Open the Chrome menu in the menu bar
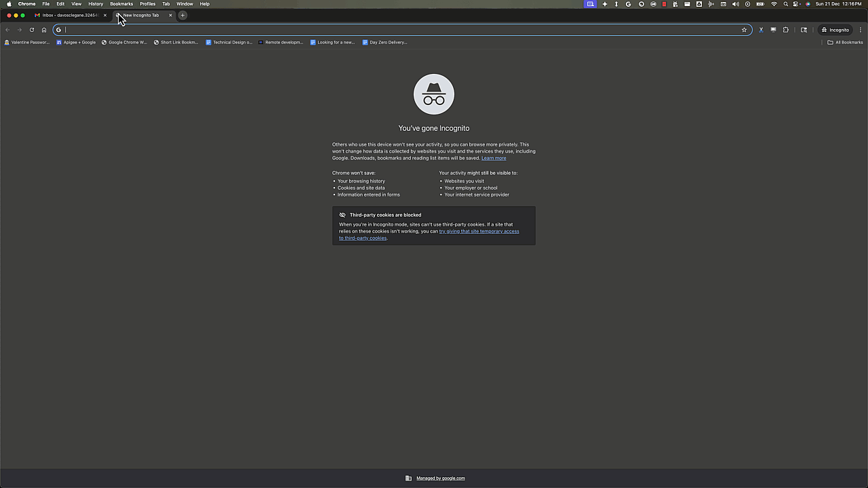 [x=27, y=4]
